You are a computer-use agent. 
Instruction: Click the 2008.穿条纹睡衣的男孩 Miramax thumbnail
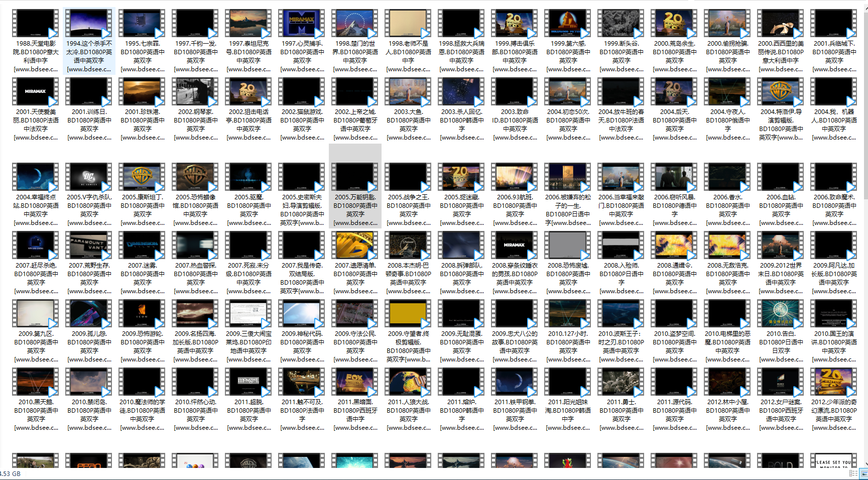(515, 245)
